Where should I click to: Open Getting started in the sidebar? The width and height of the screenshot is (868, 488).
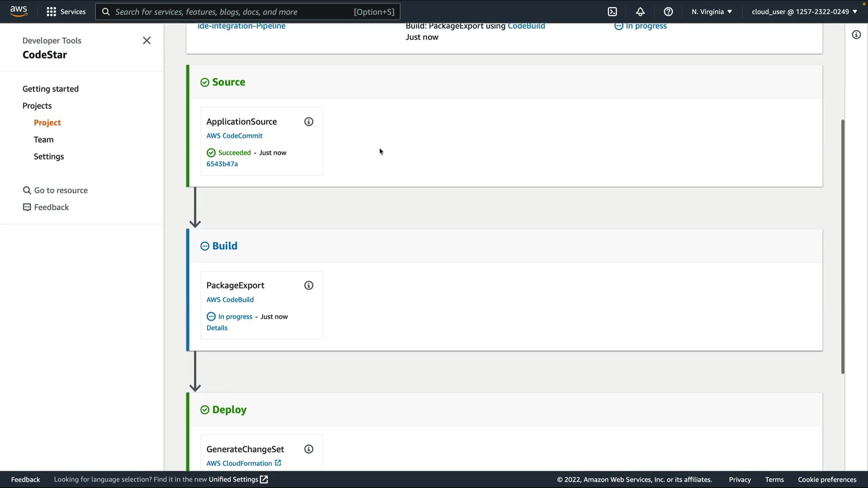pyautogui.click(x=51, y=89)
